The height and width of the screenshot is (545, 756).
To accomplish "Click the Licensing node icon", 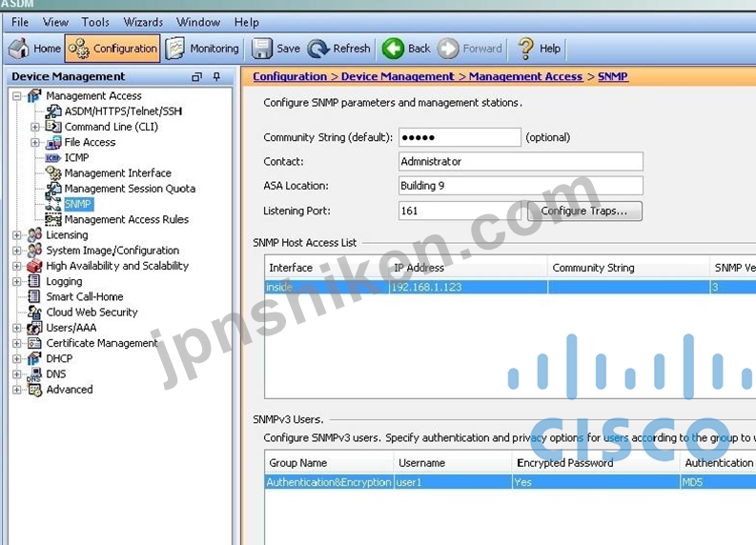I will coord(34,234).
